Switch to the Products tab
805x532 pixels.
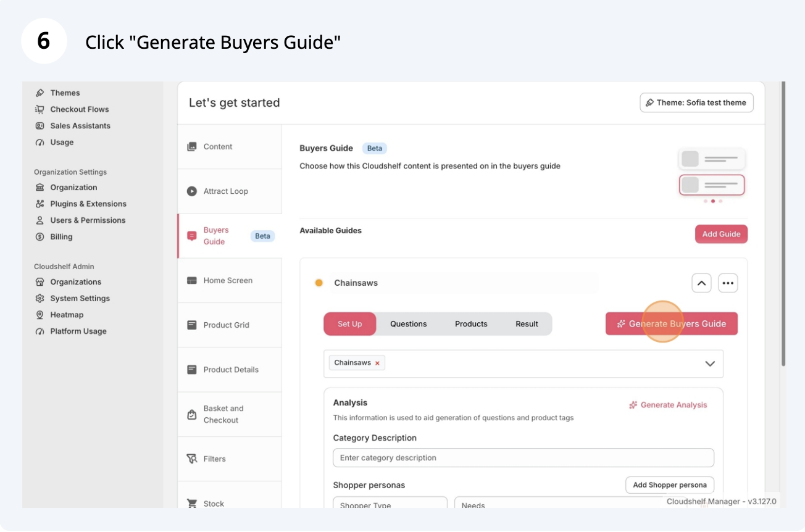point(471,324)
